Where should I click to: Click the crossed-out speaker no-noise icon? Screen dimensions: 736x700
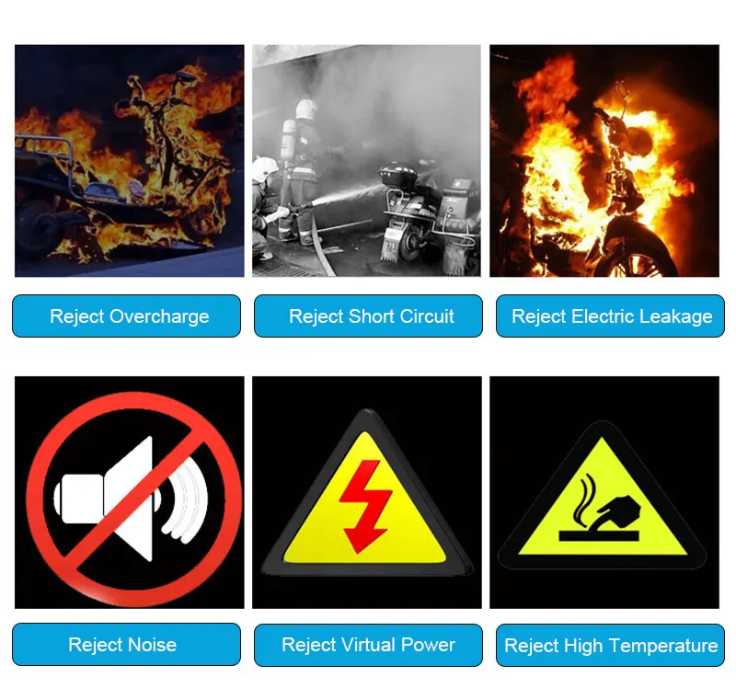(x=133, y=499)
